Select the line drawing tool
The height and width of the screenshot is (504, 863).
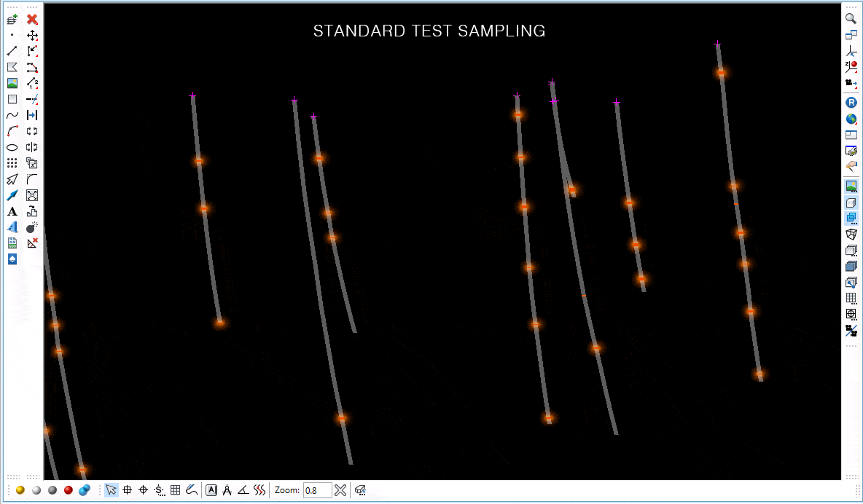click(12, 51)
